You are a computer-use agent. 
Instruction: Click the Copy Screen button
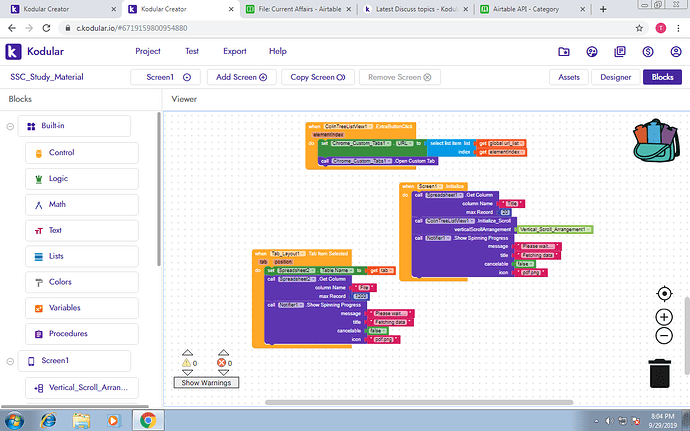pyautogui.click(x=318, y=77)
